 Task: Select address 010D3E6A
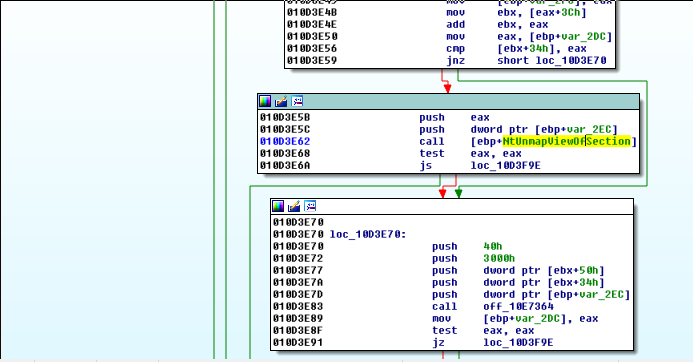click(285, 165)
